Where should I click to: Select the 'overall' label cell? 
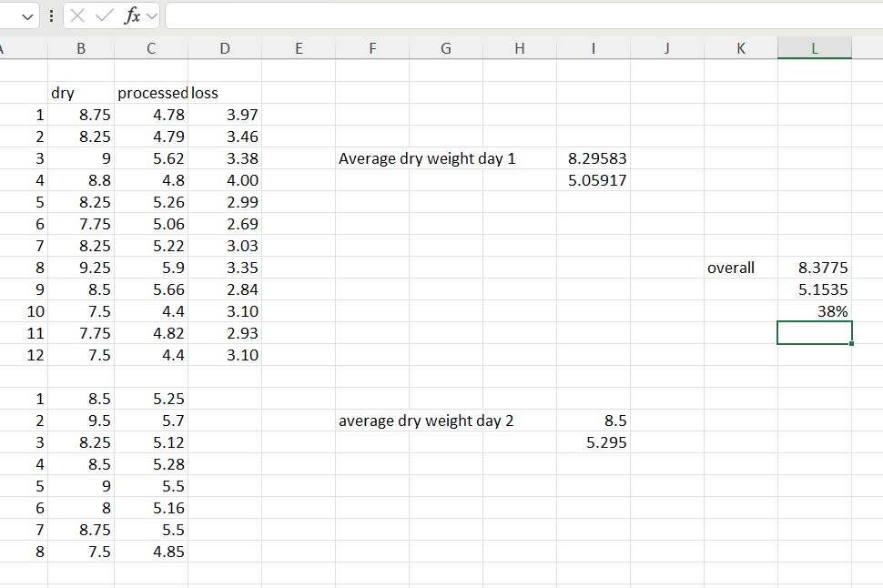pyautogui.click(x=731, y=268)
